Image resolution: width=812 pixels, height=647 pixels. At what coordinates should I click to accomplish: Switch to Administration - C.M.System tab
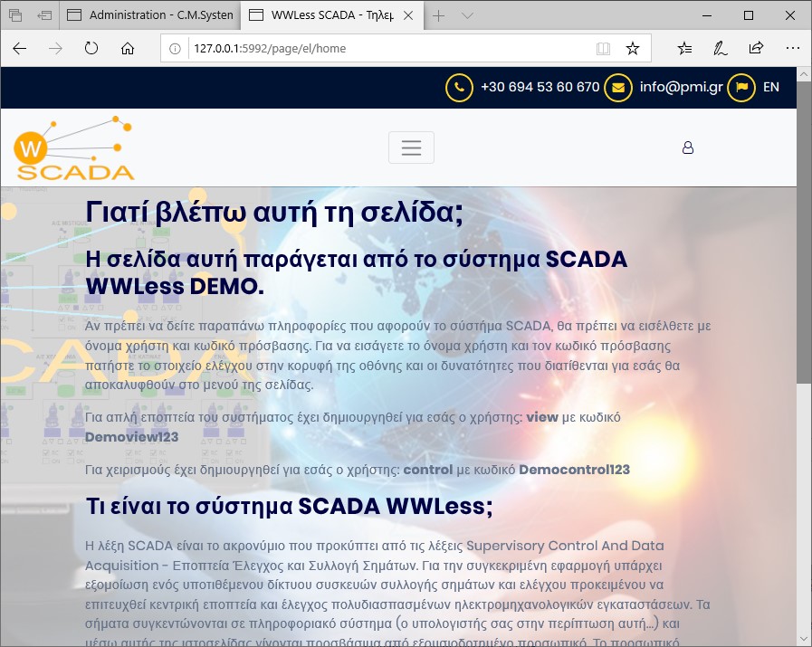pyautogui.click(x=149, y=15)
